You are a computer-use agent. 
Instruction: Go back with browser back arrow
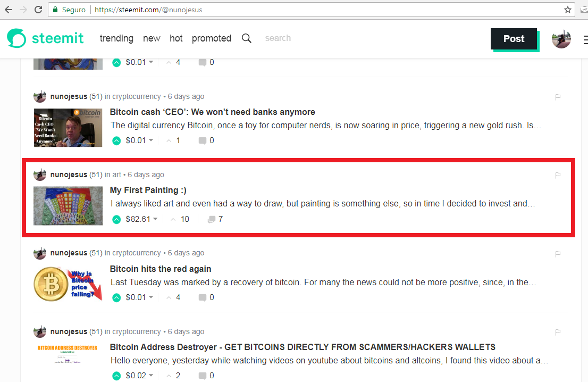(x=9, y=10)
